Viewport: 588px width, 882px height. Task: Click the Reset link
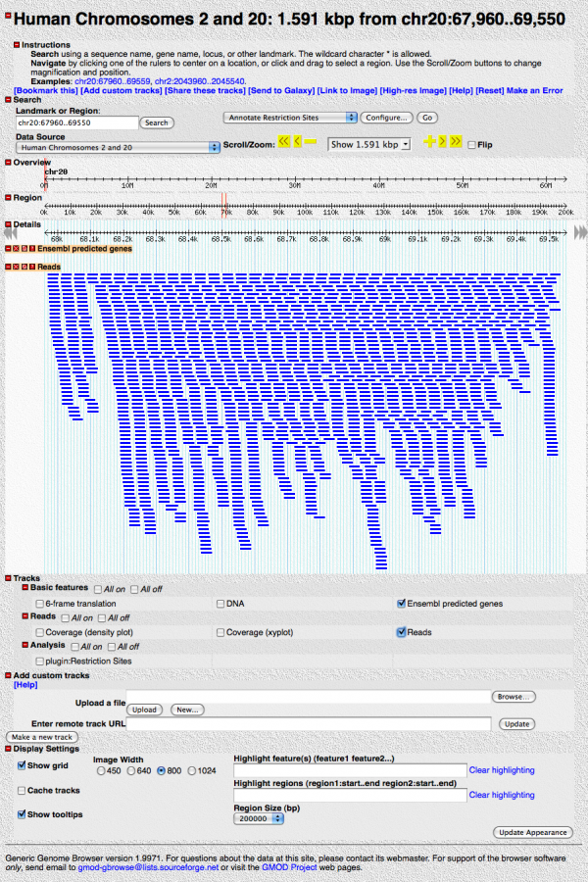(490, 90)
